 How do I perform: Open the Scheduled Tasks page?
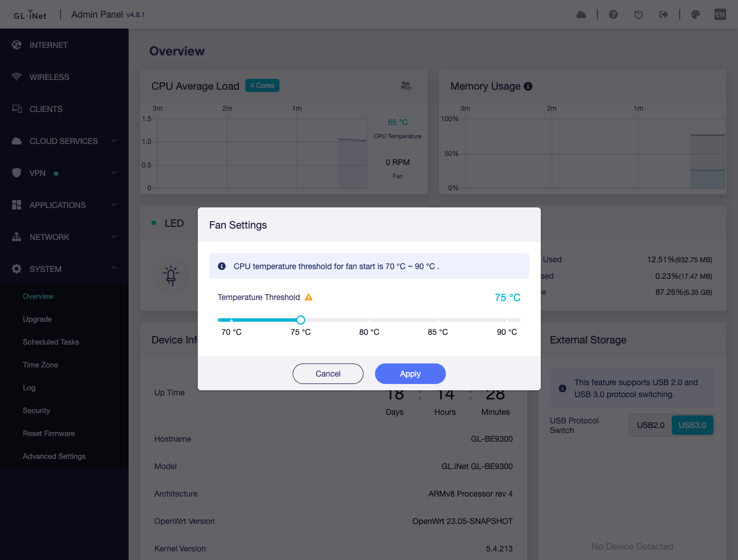(51, 342)
